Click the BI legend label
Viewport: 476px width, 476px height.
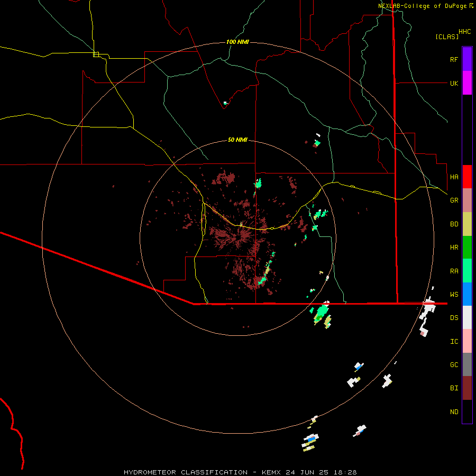pyautogui.click(x=454, y=388)
